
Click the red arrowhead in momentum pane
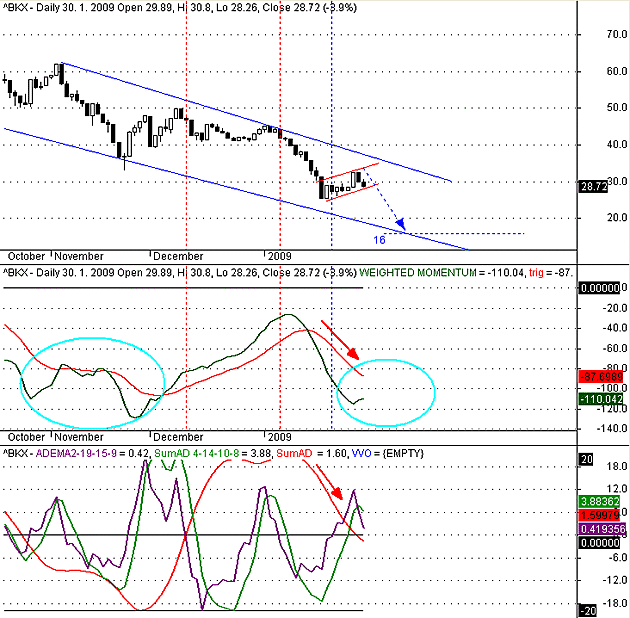point(352,353)
